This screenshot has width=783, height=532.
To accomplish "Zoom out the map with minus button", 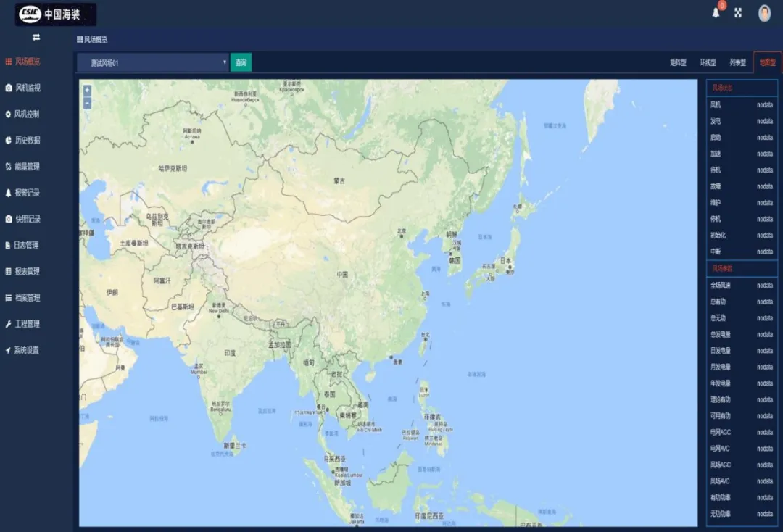I will tap(87, 104).
